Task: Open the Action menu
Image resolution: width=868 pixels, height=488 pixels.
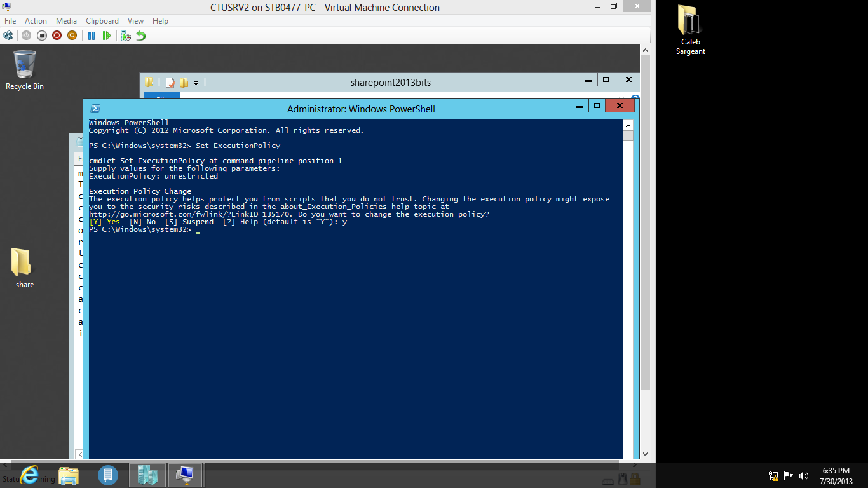Action: click(x=36, y=21)
